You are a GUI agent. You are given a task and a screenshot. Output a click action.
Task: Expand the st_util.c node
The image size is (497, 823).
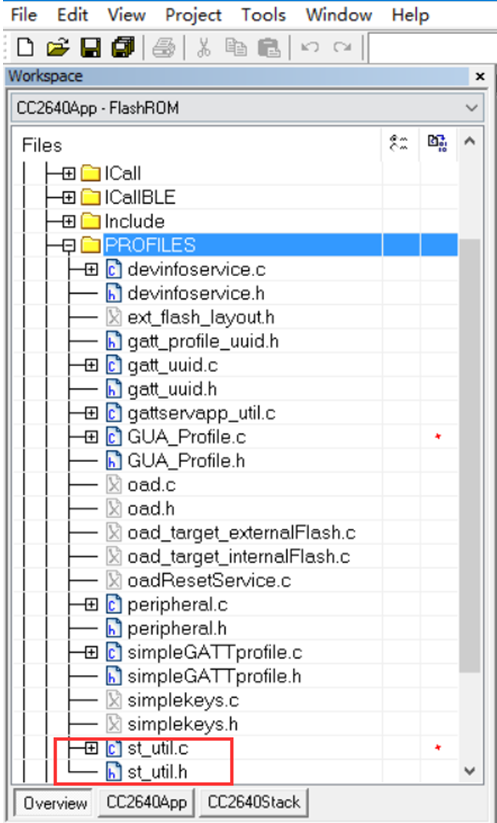(x=91, y=748)
